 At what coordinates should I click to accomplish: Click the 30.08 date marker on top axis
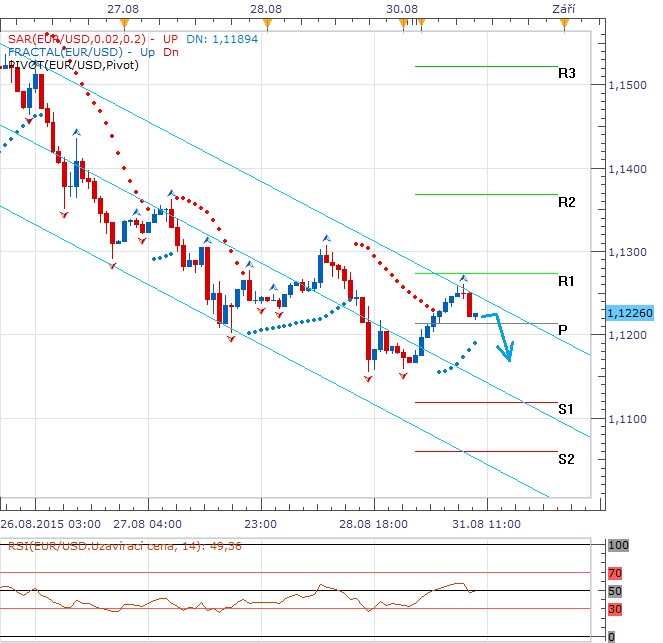(x=400, y=8)
